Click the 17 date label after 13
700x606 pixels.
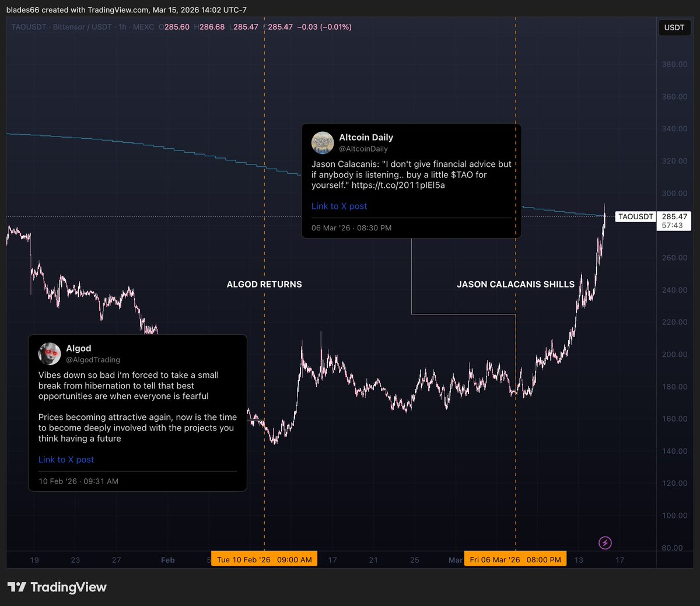pos(619,560)
